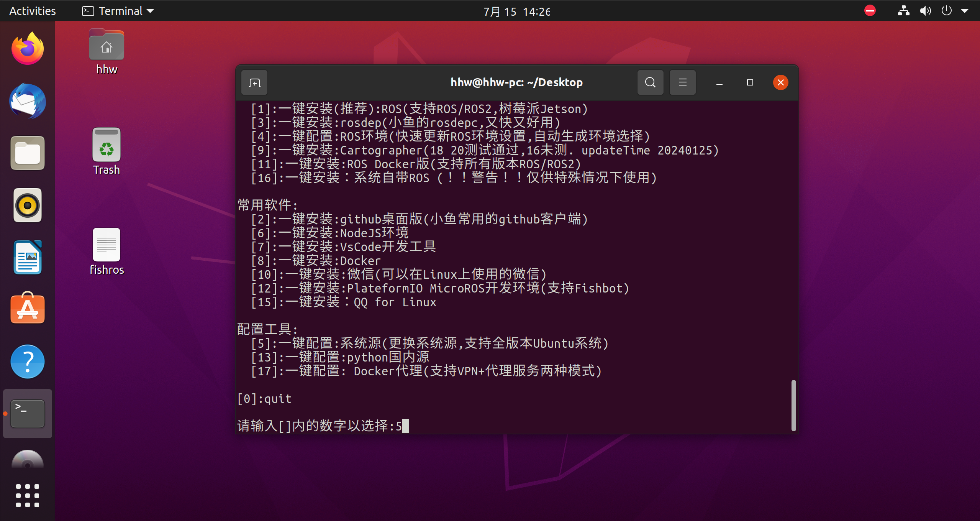Select the Trash icon on desktop
This screenshot has height=521, width=980.
pos(107,151)
